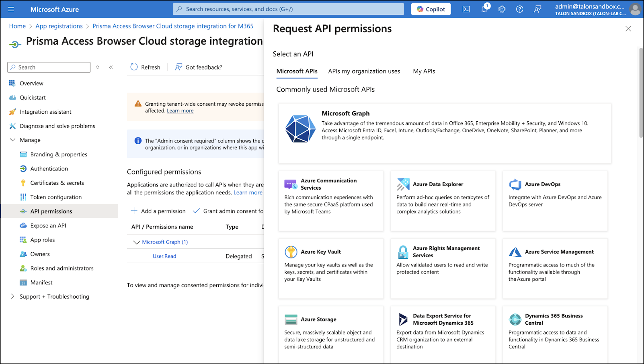The image size is (644, 364).
Task: Collapse the Manage section in sidebar
Action: (x=12, y=140)
